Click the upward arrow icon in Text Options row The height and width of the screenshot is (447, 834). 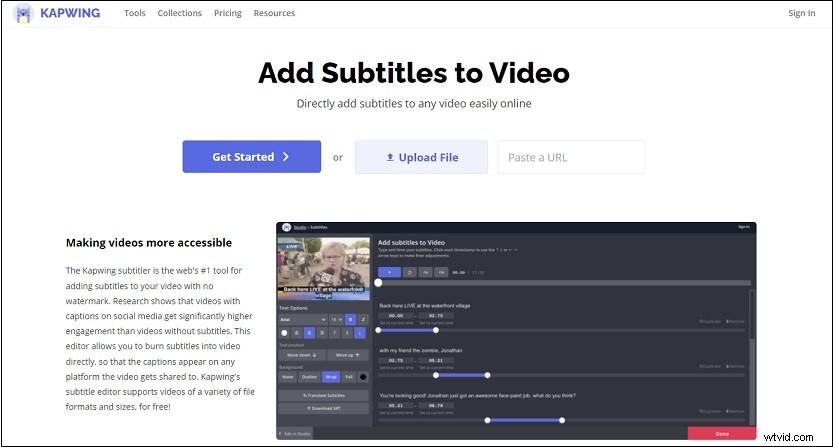coord(347,333)
